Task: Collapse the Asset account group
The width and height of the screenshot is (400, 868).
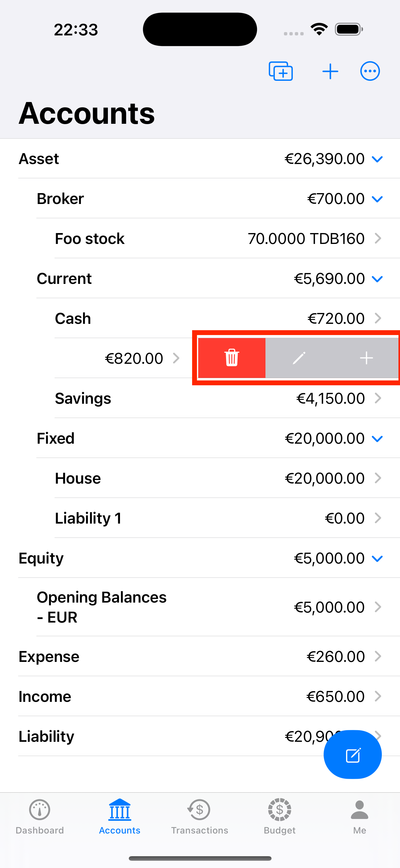Action: (x=377, y=159)
